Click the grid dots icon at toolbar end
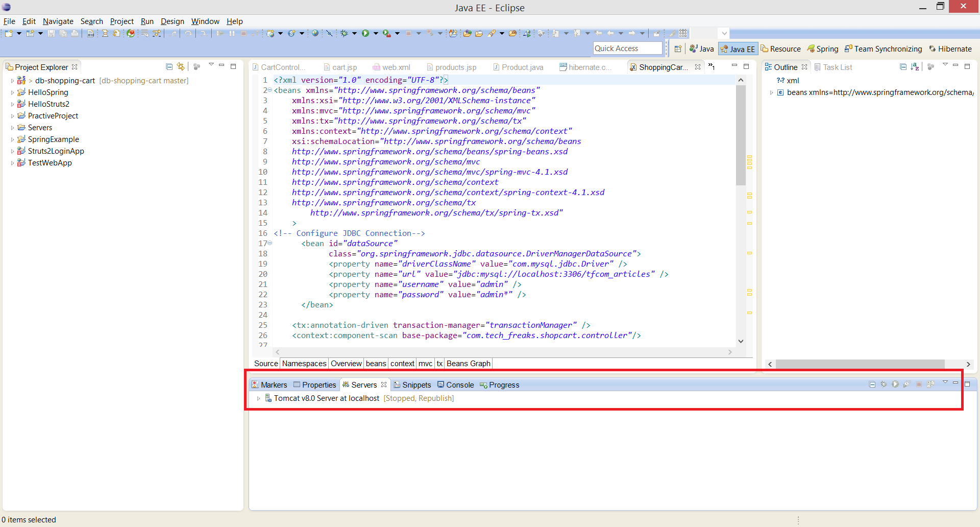Screen dimensions: 980x527 pyautogui.click(x=683, y=33)
